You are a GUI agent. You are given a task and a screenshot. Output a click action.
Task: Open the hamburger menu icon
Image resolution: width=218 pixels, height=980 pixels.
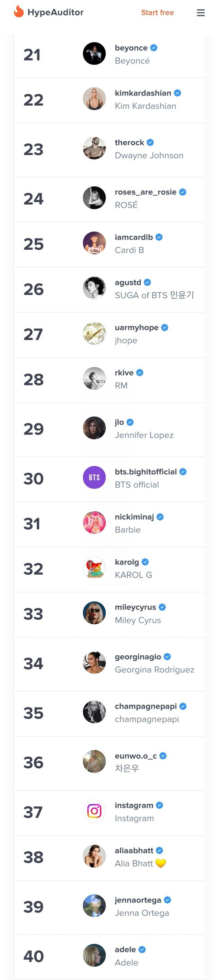tap(201, 13)
